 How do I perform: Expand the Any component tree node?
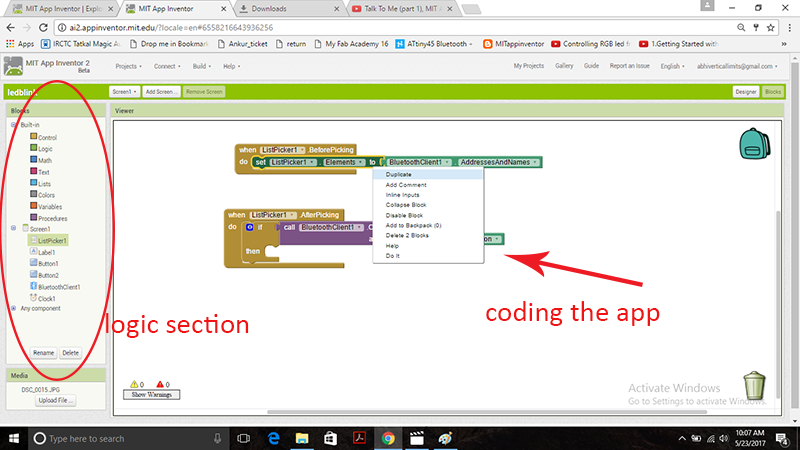tap(13, 308)
